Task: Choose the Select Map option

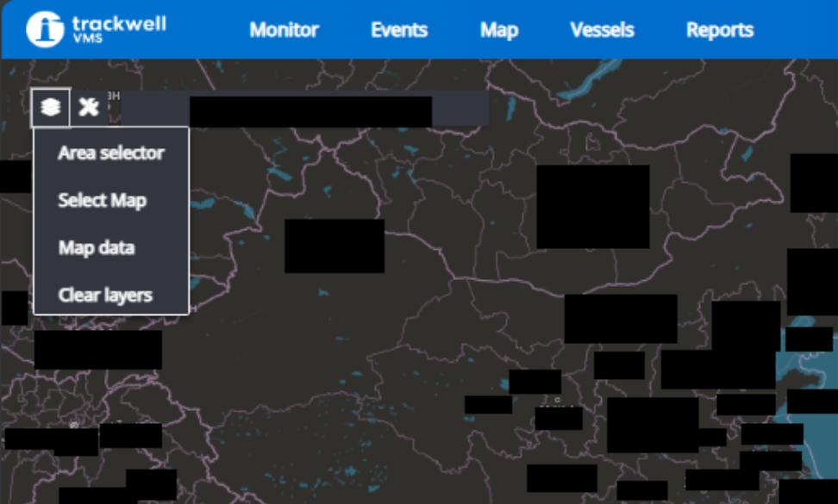Action: (102, 200)
